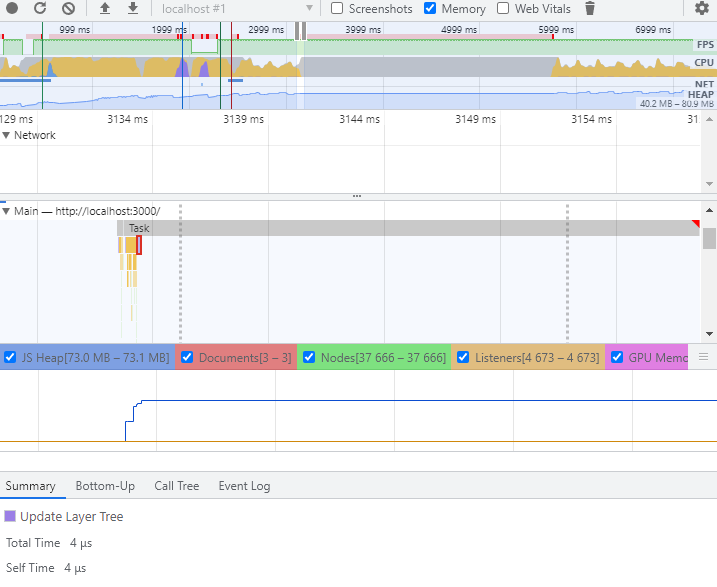Click the 3139 ms ruler label
Image resolution: width=717 pixels, height=587 pixels.
pyautogui.click(x=243, y=119)
